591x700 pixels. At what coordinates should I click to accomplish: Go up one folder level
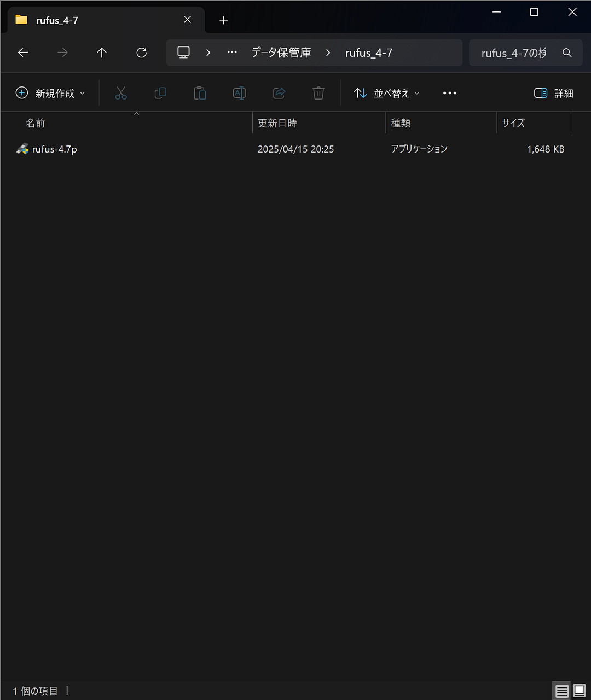[102, 52]
